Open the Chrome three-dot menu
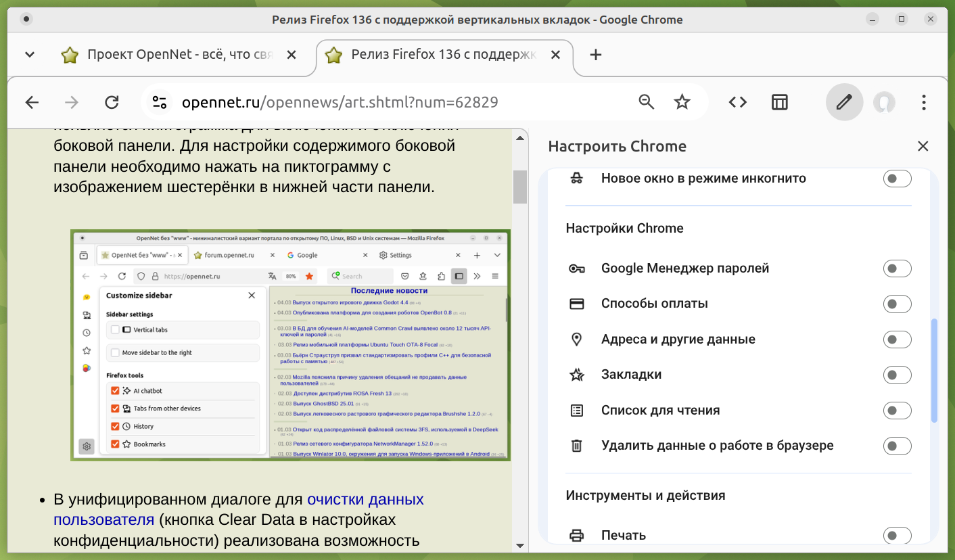 coord(924,102)
